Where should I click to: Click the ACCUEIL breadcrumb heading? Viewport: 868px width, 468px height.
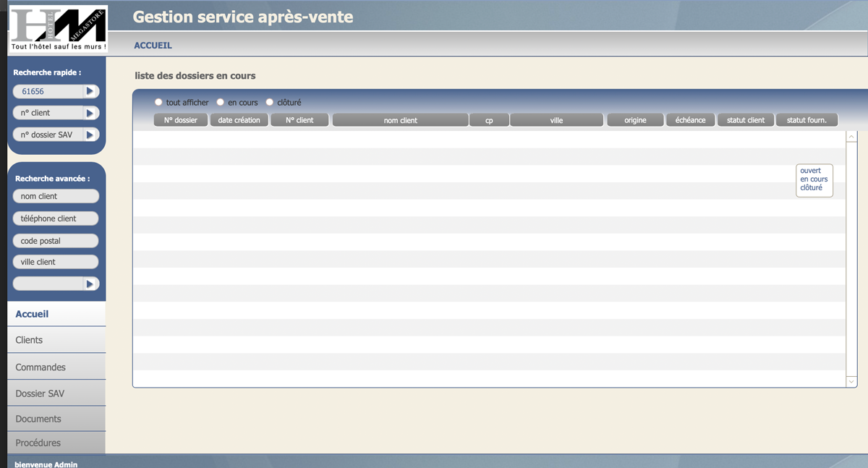(153, 46)
